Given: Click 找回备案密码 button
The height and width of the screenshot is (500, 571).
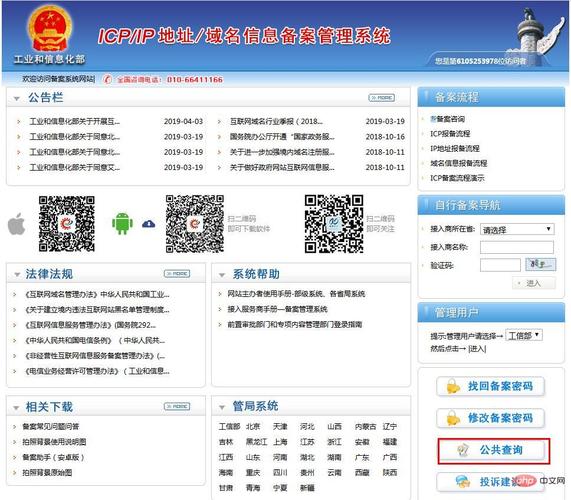Looking at the screenshot, I should [x=491, y=386].
